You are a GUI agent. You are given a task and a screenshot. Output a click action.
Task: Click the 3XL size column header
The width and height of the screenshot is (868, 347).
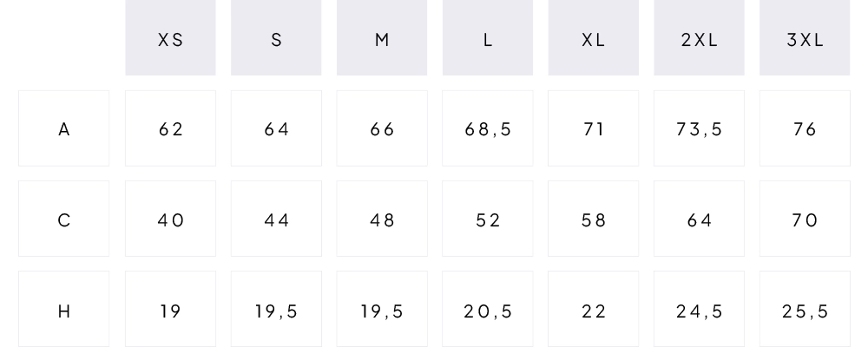click(x=805, y=39)
